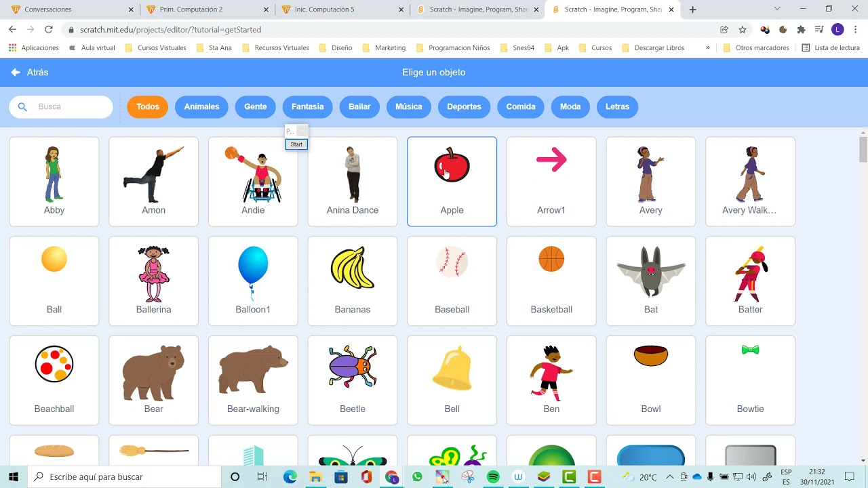Image resolution: width=868 pixels, height=488 pixels.
Task: Open Spotify from the taskbar
Action: (x=493, y=477)
